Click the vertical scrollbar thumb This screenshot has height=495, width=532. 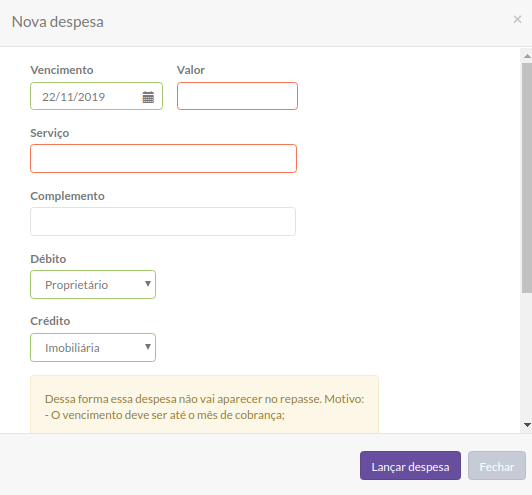(527, 177)
